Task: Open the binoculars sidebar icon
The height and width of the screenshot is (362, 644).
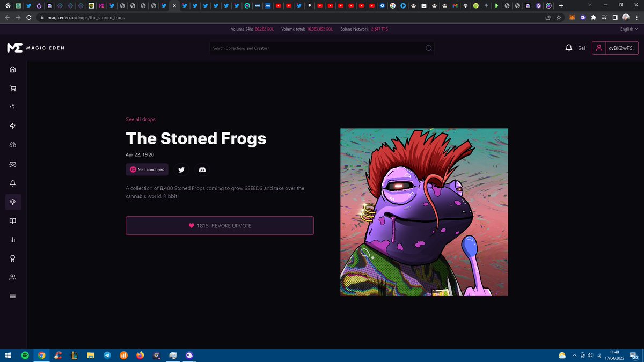Action: [x=13, y=145]
